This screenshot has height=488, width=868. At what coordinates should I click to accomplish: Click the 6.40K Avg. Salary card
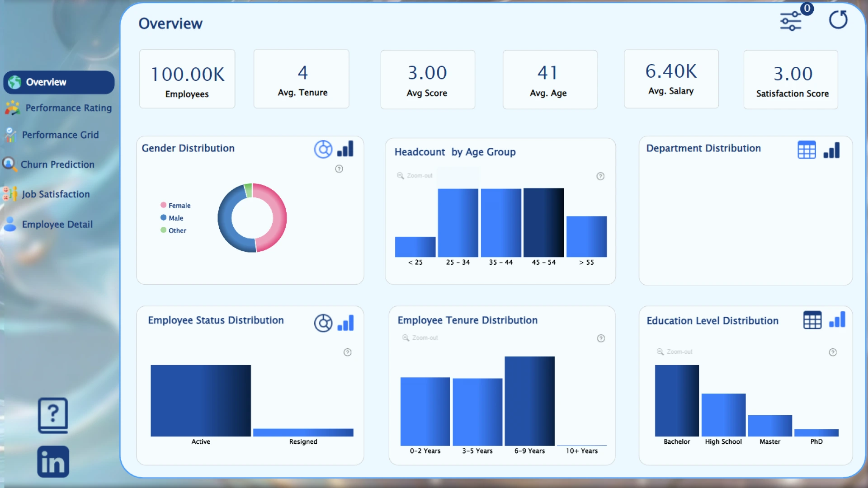[x=671, y=79]
